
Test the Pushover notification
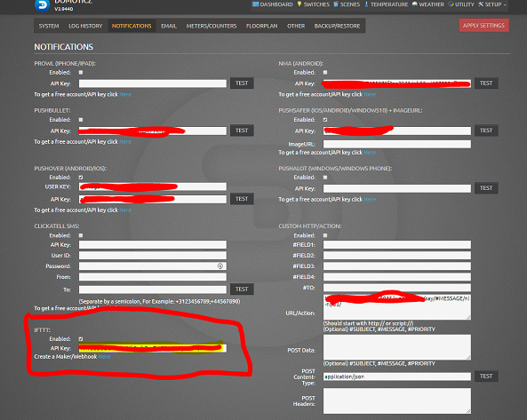click(242, 199)
